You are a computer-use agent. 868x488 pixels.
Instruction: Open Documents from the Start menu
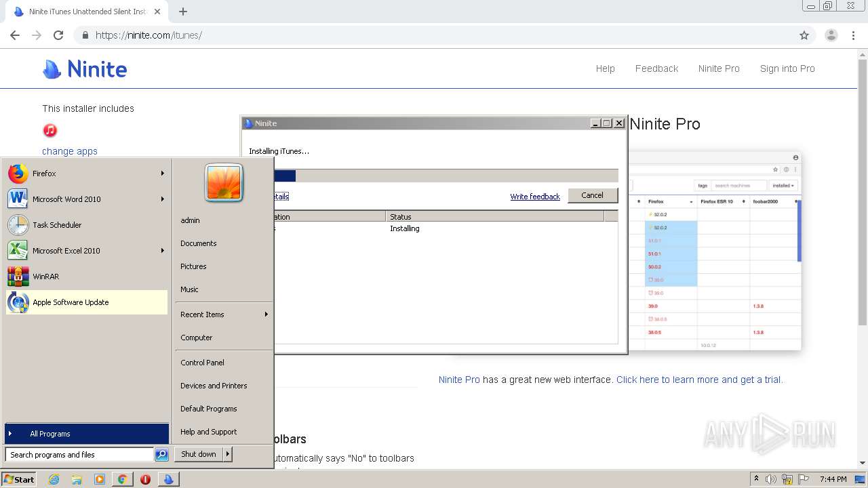coord(199,243)
